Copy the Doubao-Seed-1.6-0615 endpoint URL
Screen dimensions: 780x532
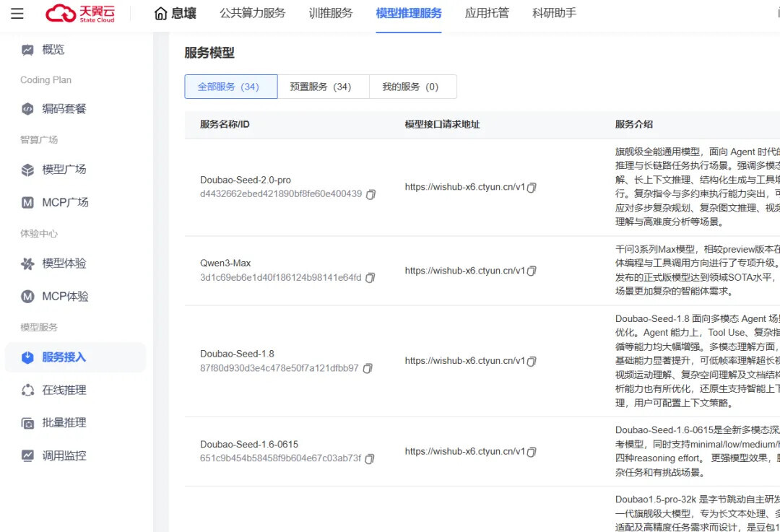pyautogui.click(x=532, y=452)
